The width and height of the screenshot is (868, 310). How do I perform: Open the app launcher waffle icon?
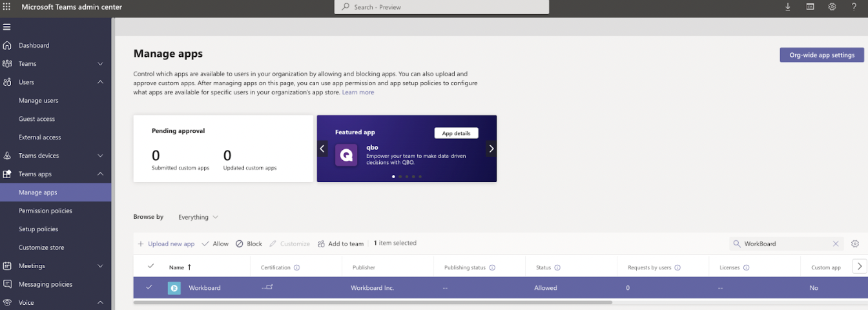point(7,6)
